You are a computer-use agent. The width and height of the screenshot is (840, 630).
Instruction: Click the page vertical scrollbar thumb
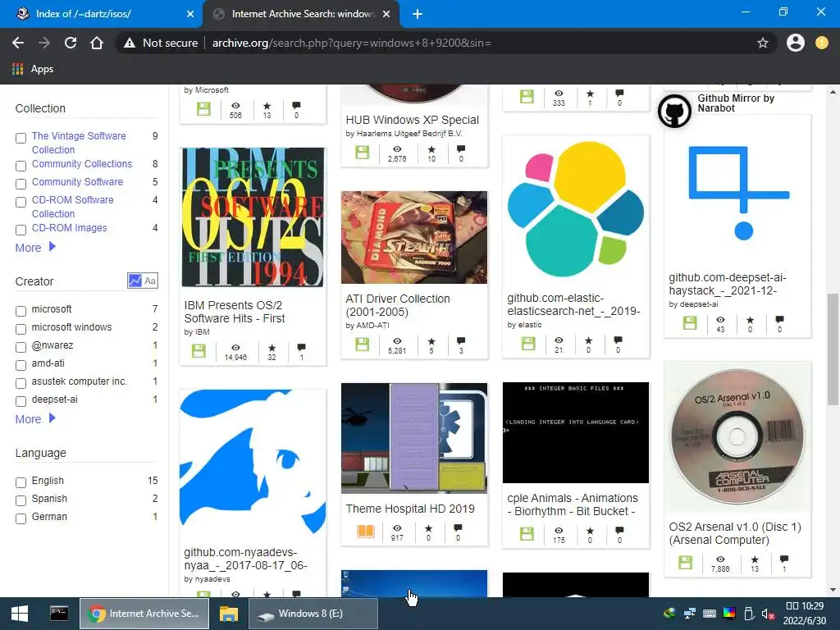point(833,349)
